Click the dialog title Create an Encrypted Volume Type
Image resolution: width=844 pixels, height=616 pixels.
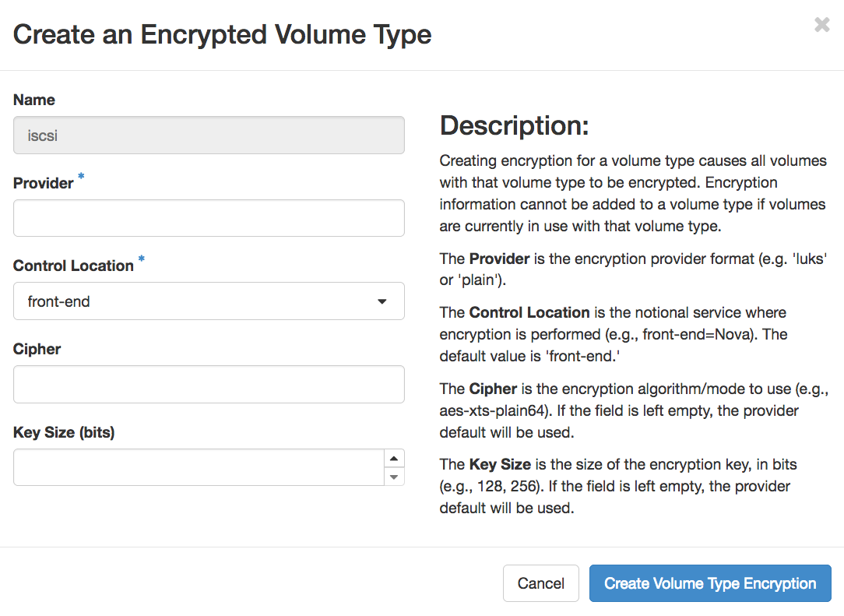tap(223, 34)
